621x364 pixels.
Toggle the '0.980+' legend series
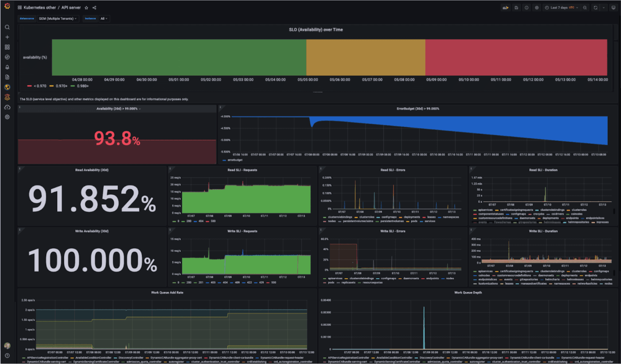click(82, 86)
